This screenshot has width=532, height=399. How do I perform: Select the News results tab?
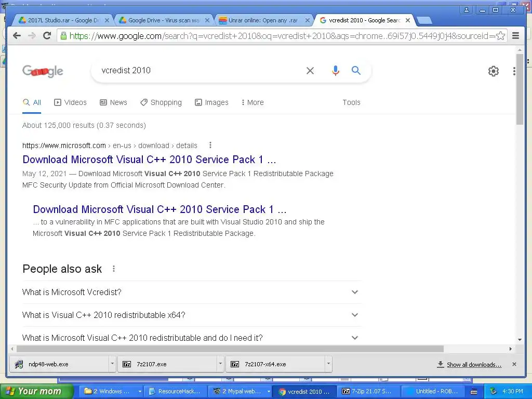(x=114, y=102)
